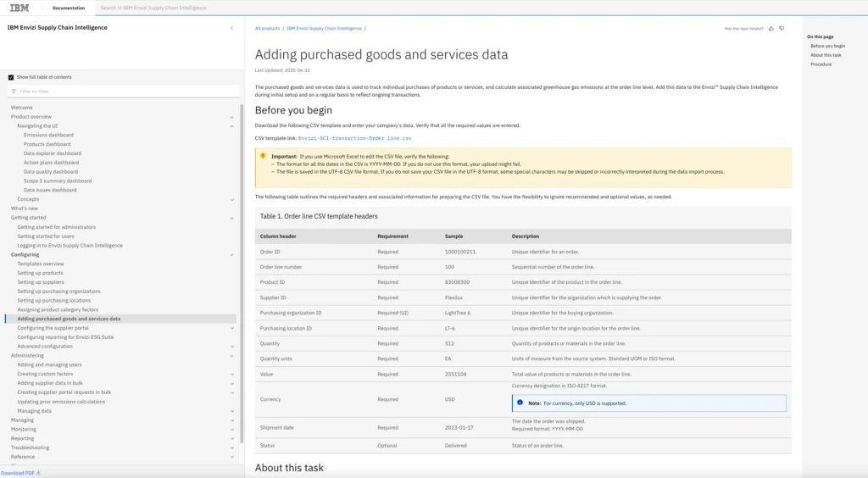Click the info icon in the currency note

pos(520,403)
